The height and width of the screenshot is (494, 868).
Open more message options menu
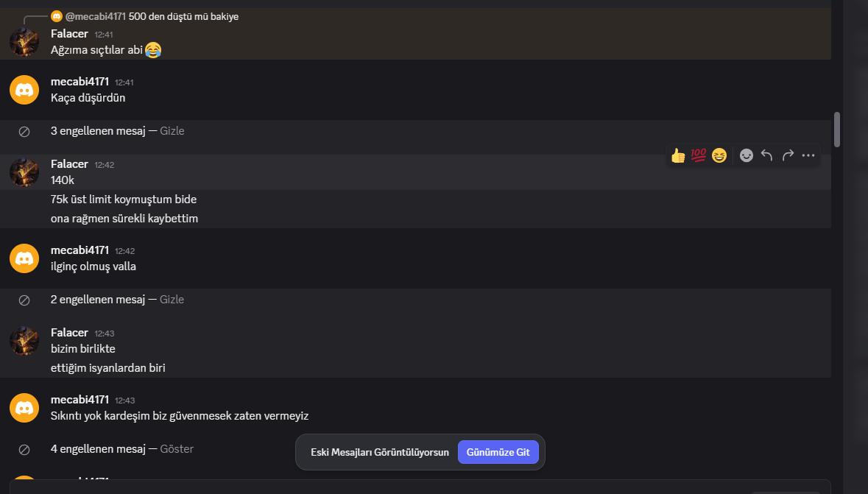(x=808, y=155)
